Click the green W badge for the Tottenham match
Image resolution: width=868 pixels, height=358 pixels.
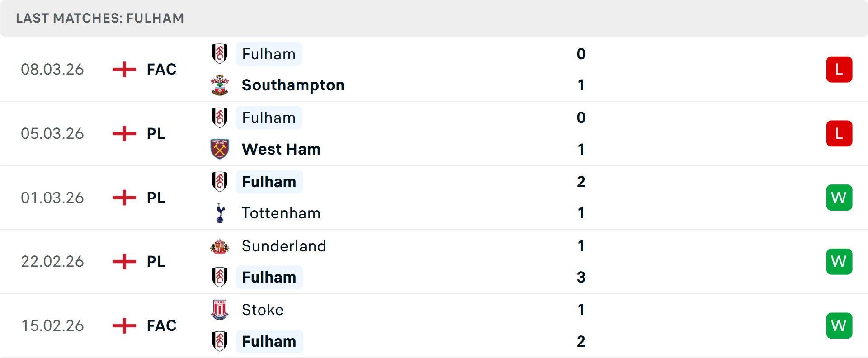click(839, 198)
